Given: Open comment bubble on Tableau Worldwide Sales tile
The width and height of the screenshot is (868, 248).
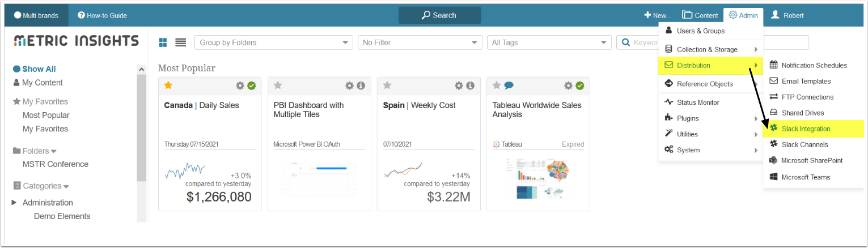Looking at the screenshot, I should pos(509,85).
